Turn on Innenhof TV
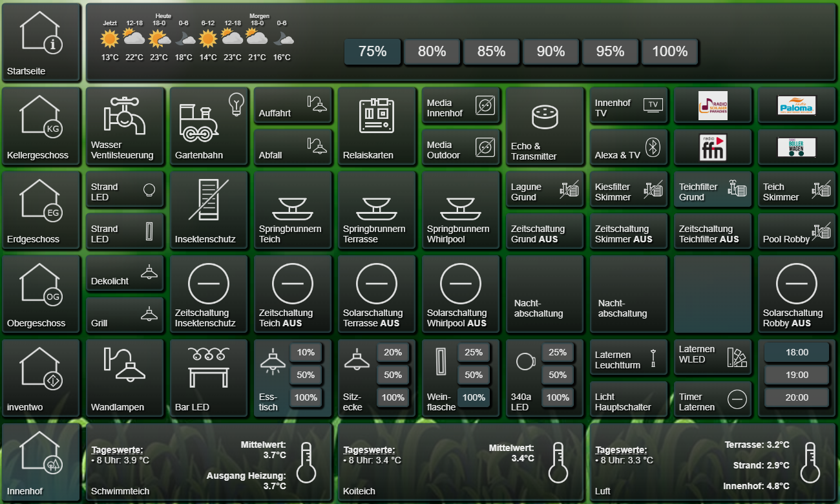Screen dimensions: 840x504 [x=629, y=105]
